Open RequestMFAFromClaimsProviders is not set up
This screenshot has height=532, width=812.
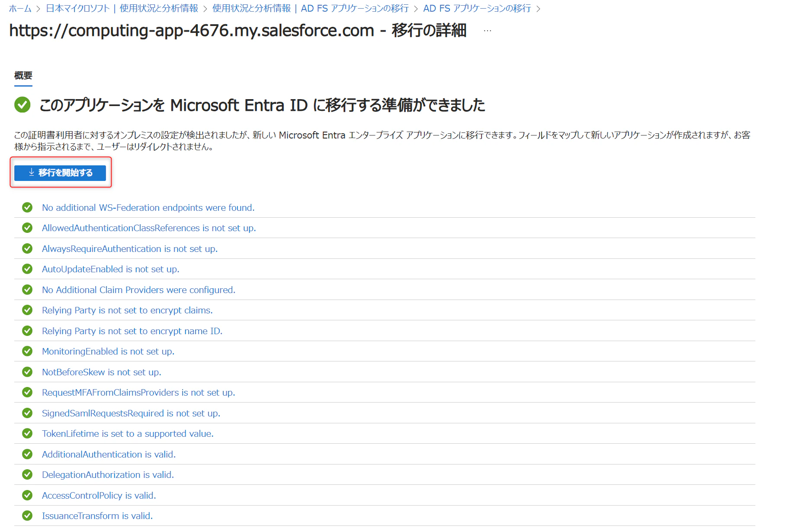click(138, 393)
